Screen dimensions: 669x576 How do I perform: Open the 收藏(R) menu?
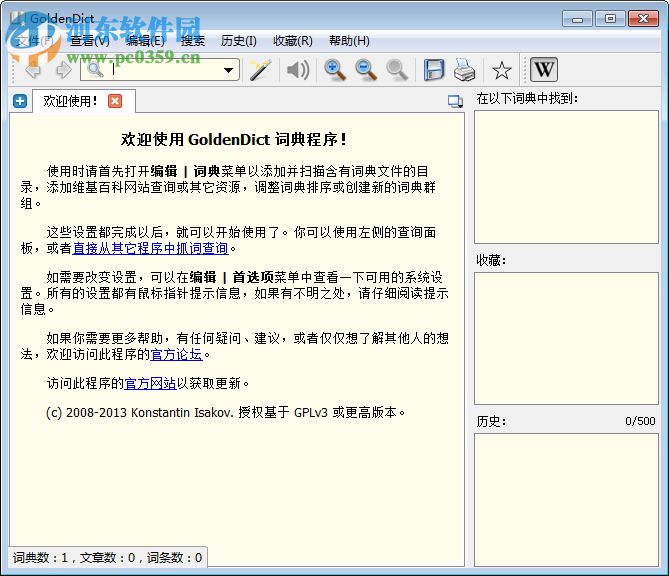click(293, 41)
